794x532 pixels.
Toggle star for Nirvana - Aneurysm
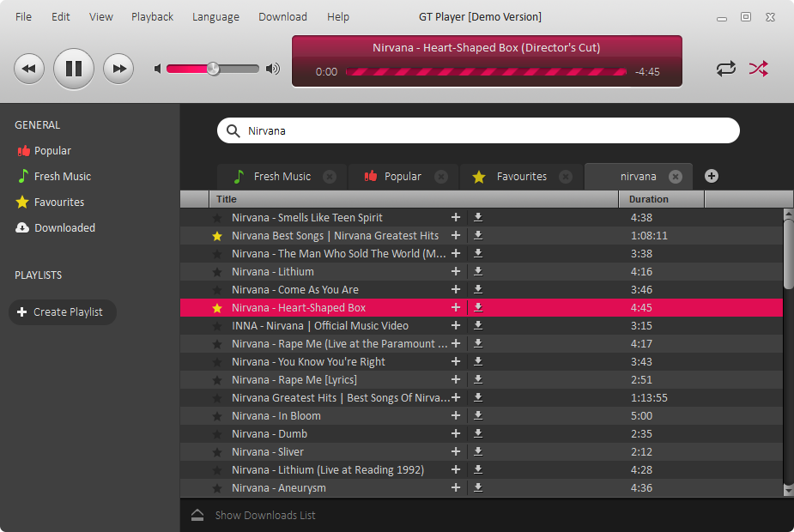point(217,488)
